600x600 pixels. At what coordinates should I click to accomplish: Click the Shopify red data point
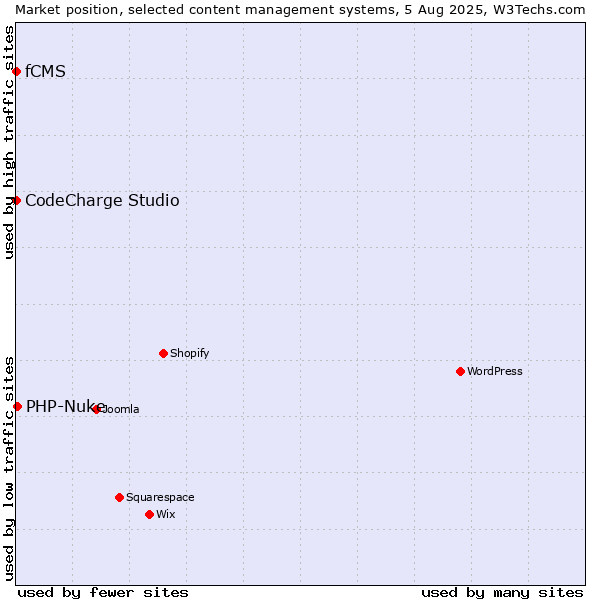163,354
